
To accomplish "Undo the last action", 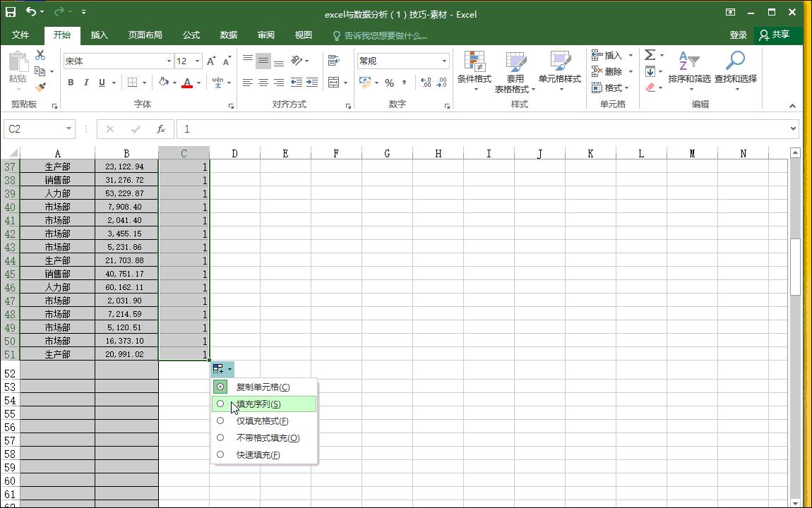I will (31, 12).
